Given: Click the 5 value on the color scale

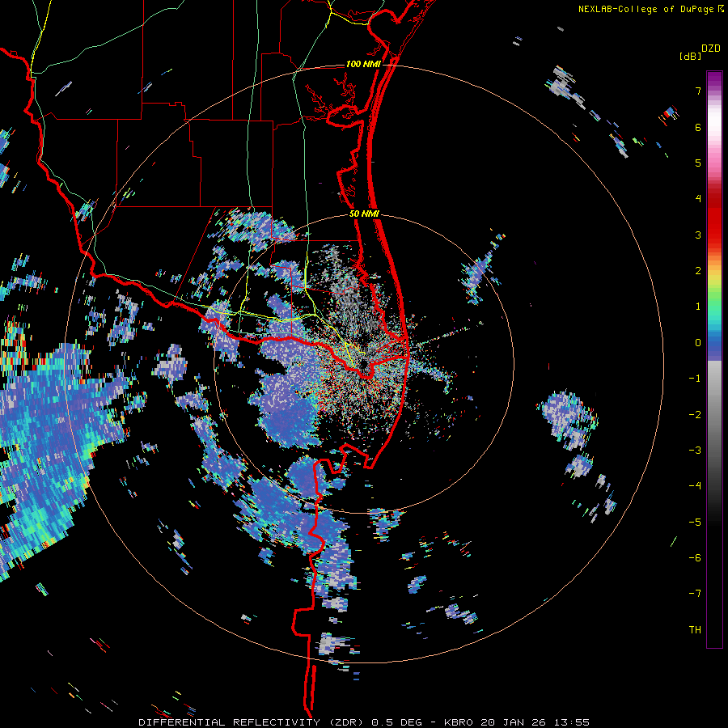Looking at the screenshot, I should [x=698, y=163].
